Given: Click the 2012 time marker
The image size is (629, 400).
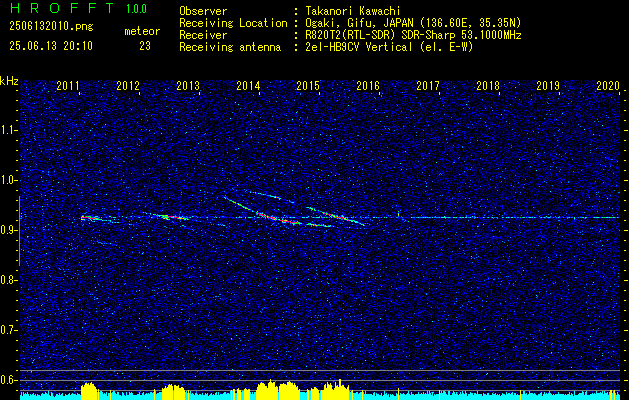Looking at the screenshot, I should point(128,85).
